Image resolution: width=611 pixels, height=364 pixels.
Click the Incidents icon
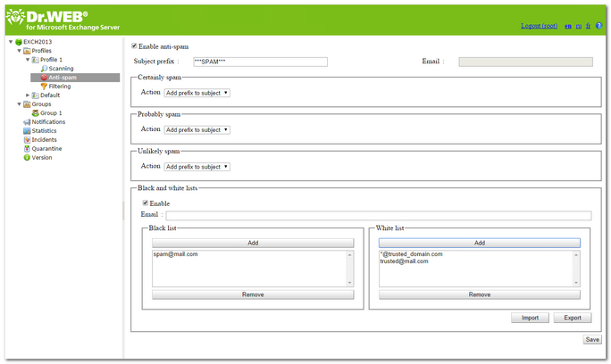click(x=27, y=140)
